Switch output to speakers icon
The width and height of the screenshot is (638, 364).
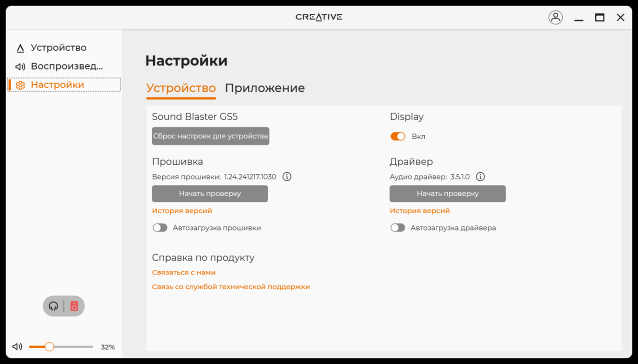(74, 306)
